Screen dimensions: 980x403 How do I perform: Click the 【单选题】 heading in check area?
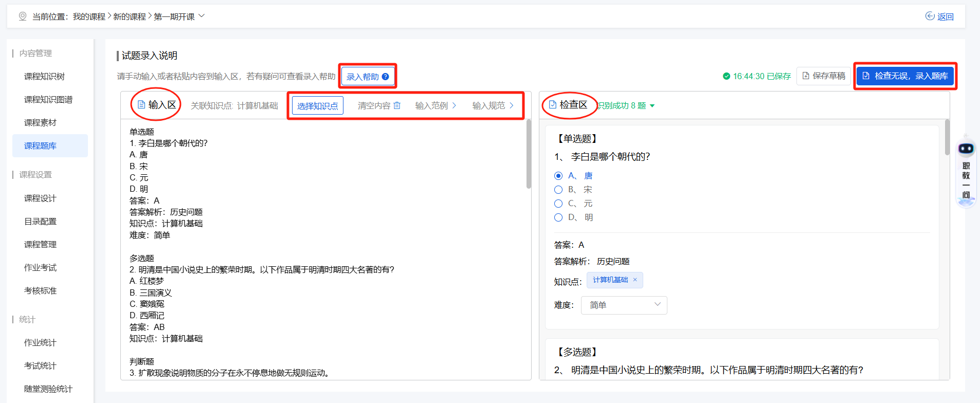577,139
